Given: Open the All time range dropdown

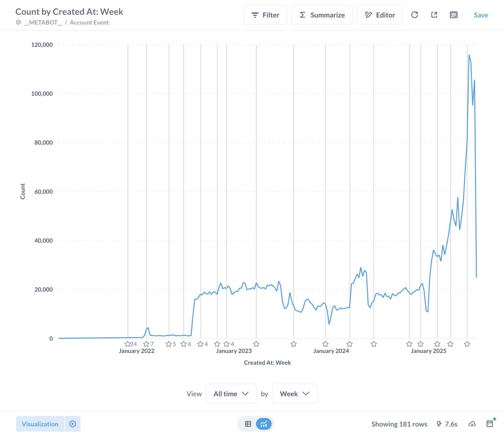Looking at the screenshot, I should [x=231, y=393].
